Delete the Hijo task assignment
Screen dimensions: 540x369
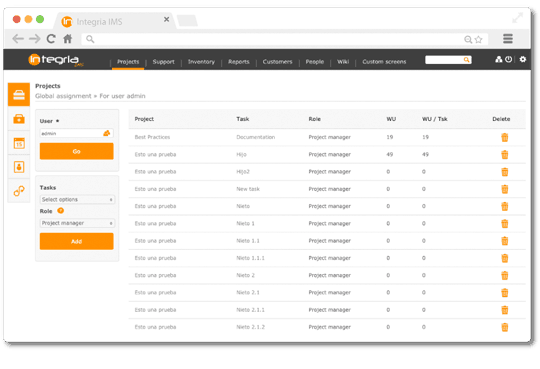click(505, 155)
